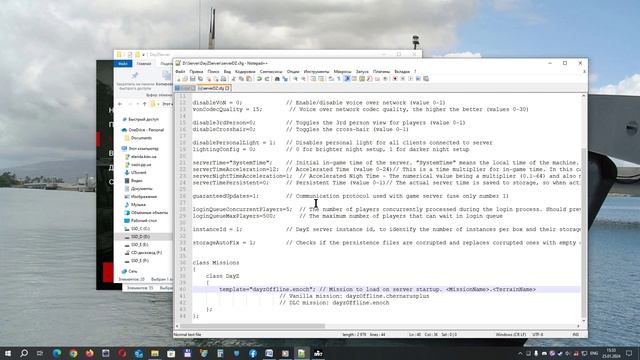The height and width of the screenshot is (360, 640).
Task: Open Microsoft Edge from the taskbar
Action: [x=57, y=353]
